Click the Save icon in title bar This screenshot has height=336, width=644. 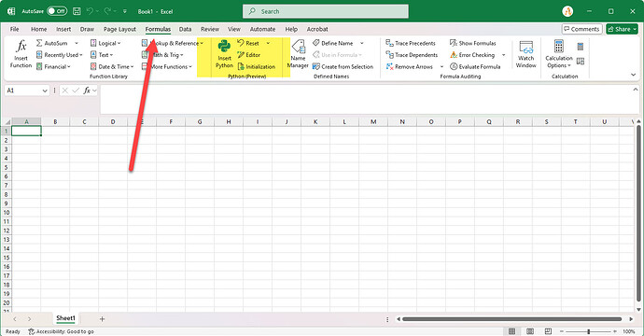pos(77,11)
